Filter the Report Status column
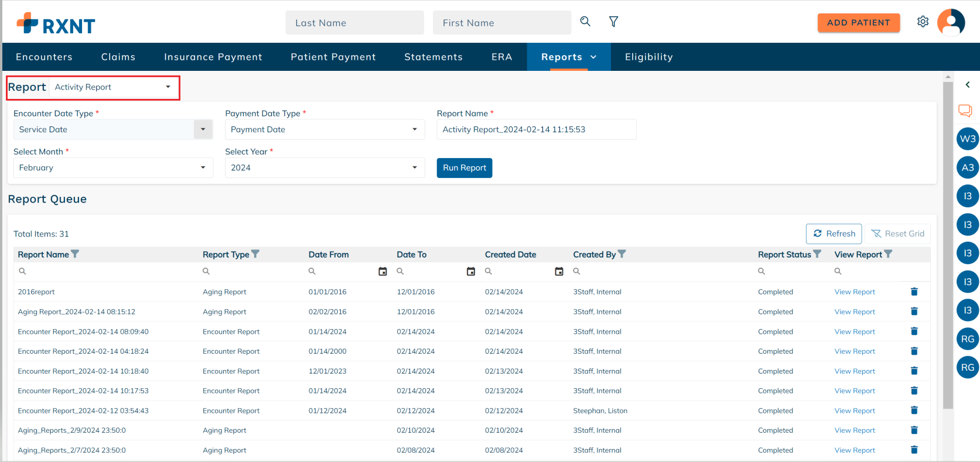 [x=817, y=254]
